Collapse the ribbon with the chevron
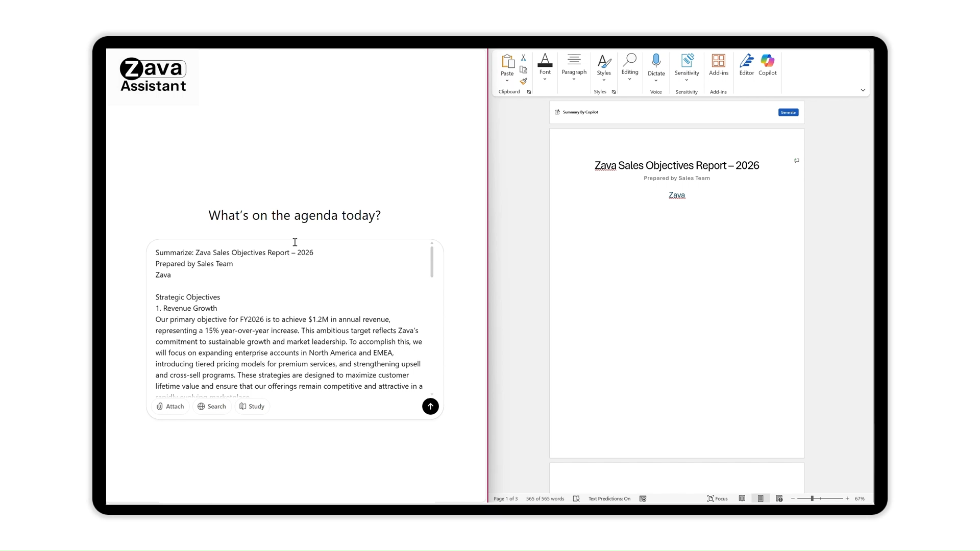The width and height of the screenshot is (980, 551). (x=863, y=90)
